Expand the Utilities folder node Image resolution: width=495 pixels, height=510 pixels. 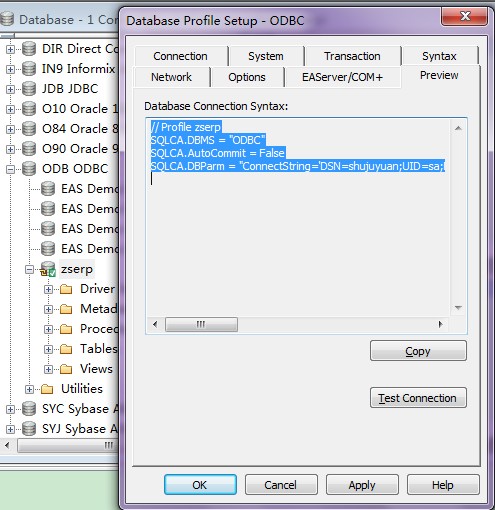pyautogui.click(x=29, y=389)
